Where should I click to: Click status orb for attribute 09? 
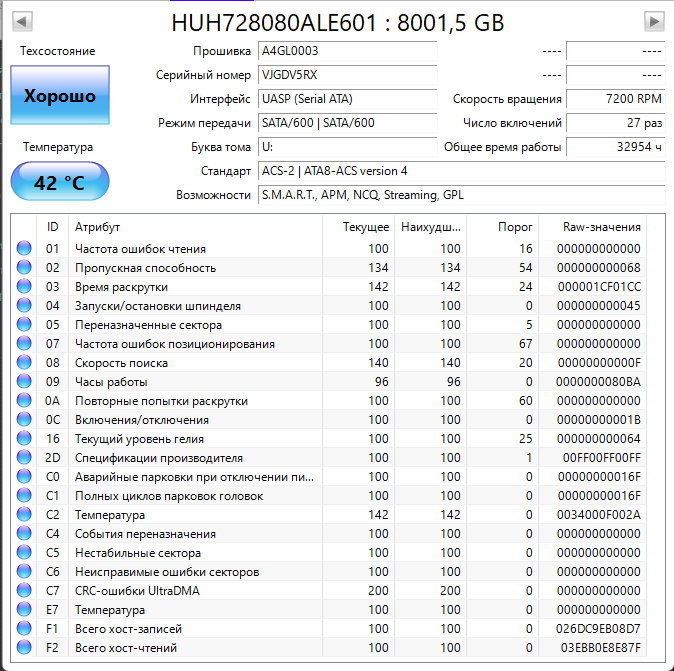[x=24, y=381]
